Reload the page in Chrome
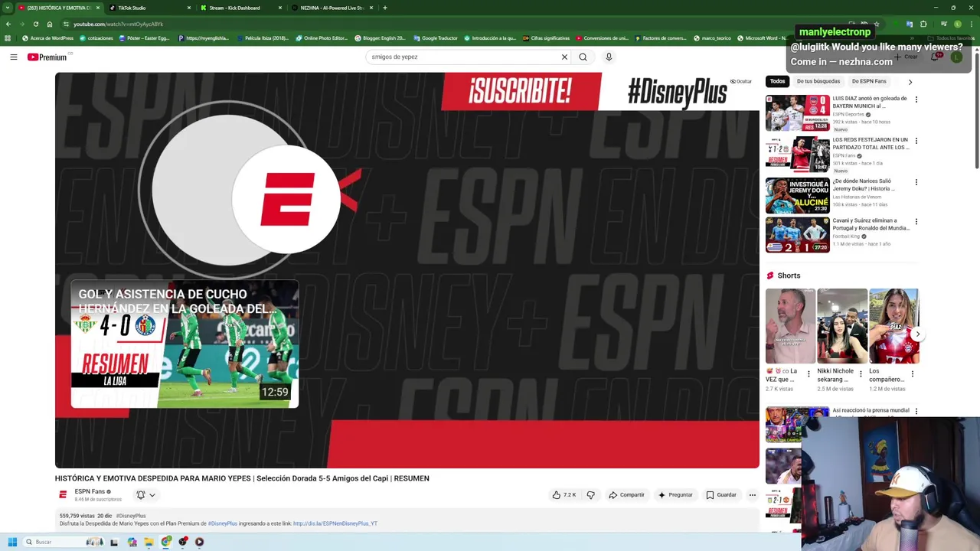 (35, 24)
